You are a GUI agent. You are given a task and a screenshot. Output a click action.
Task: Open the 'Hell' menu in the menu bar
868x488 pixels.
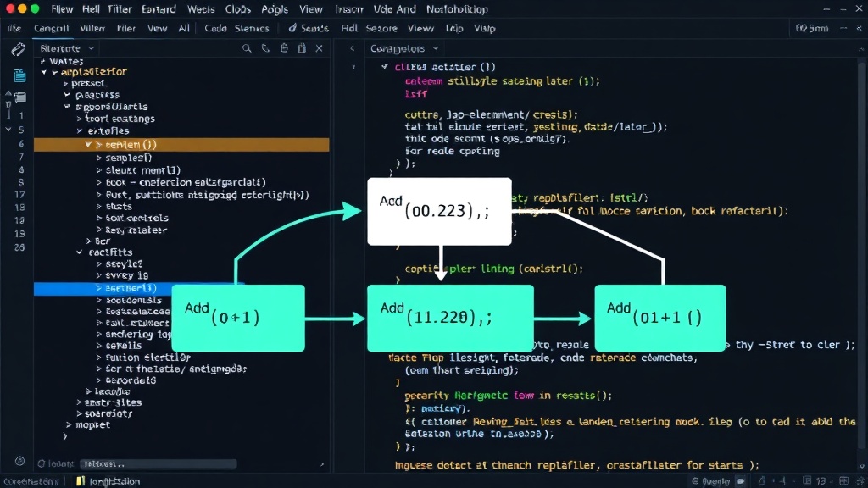(91, 9)
